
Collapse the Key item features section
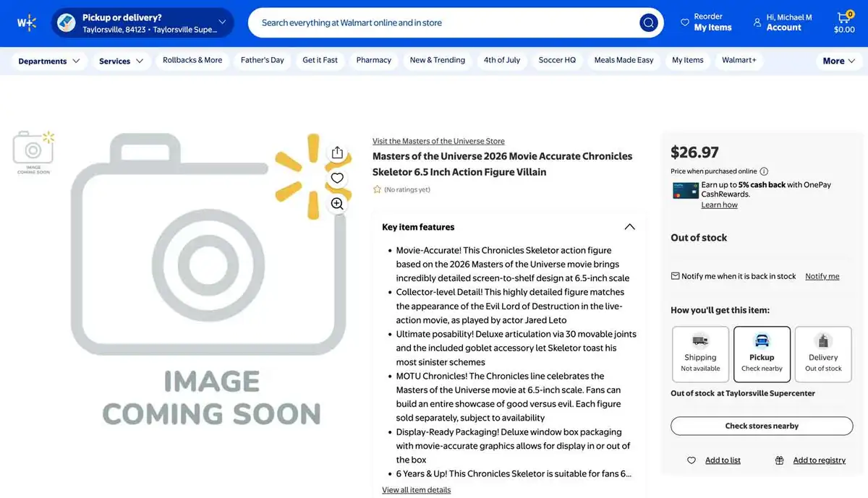click(x=629, y=227)
